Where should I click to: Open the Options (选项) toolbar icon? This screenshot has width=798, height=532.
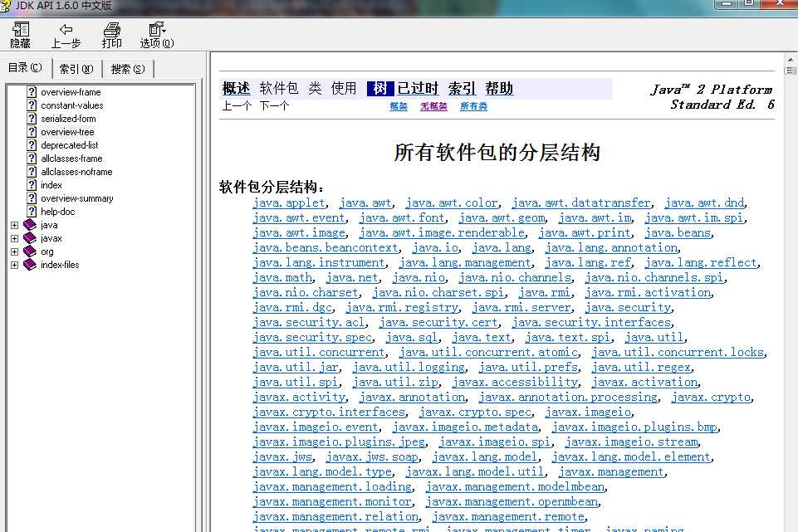(157, 29)
